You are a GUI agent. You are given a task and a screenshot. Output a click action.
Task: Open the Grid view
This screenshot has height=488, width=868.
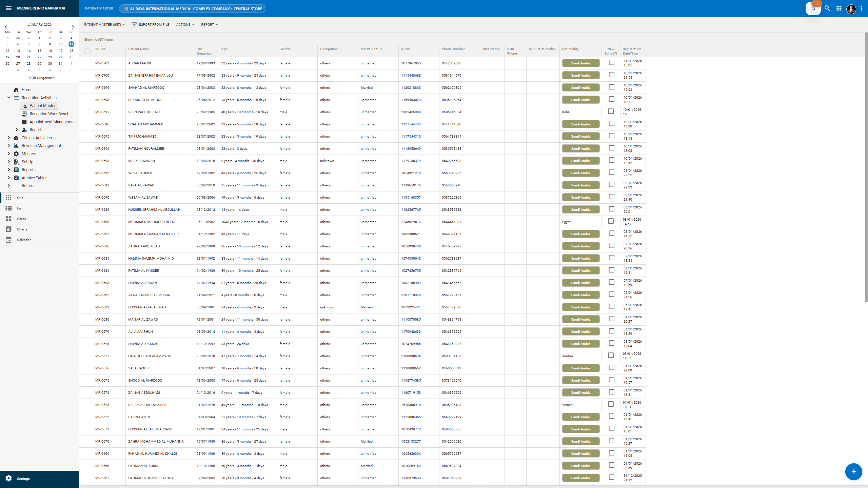20,198
